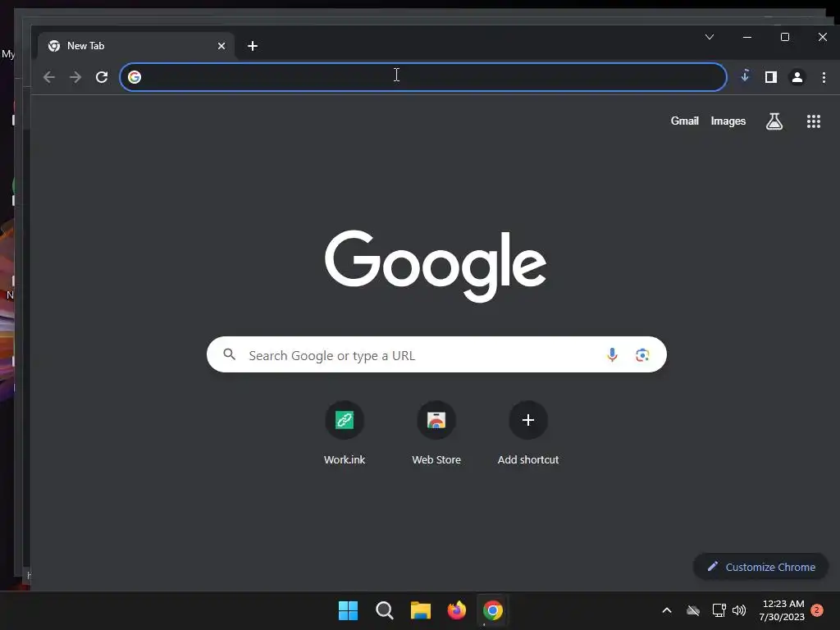Open Chrome three-dot menu
840x630 pixels.
824,77
